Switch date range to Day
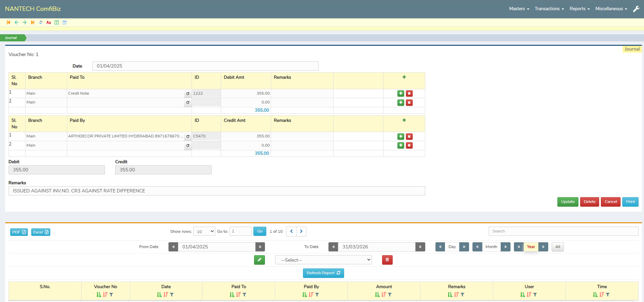644x302 pixels. [x=452, y=247]
